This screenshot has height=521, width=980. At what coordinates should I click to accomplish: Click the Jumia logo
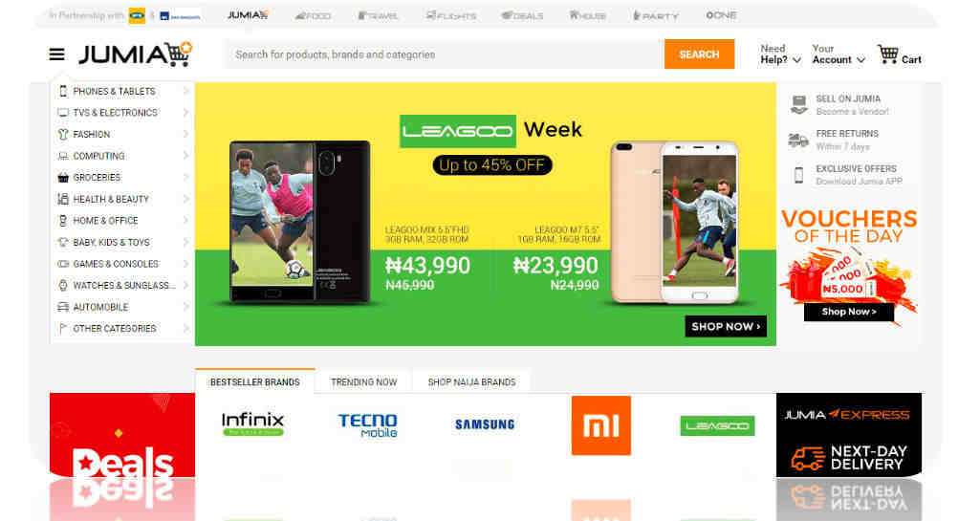[x=135, y=54]
